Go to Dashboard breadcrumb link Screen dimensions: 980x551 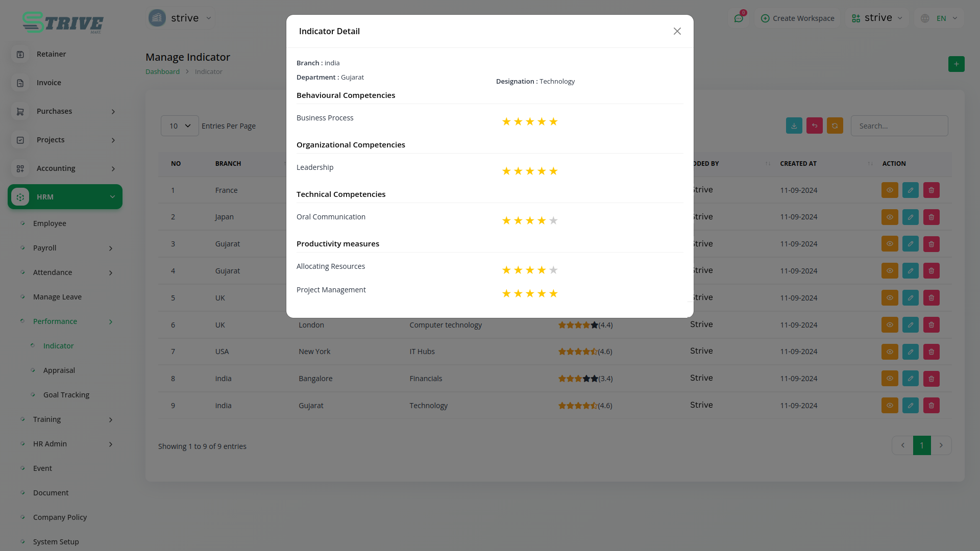[162, 72]
